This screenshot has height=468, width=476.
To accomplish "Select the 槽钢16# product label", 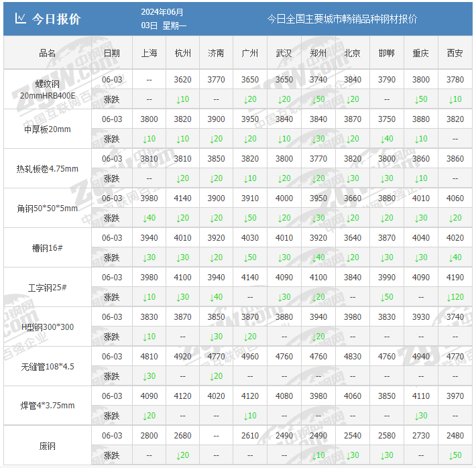I will 48,248.
